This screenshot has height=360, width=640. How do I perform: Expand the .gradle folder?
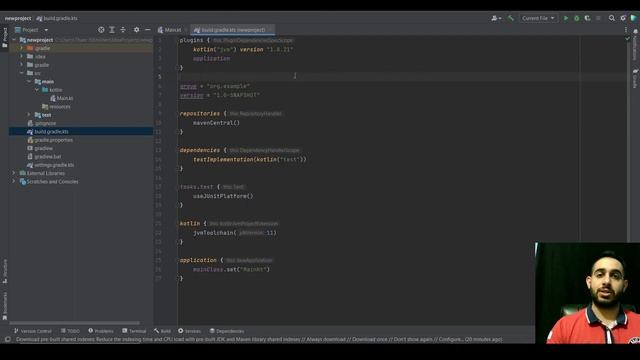tap(22, 48)
